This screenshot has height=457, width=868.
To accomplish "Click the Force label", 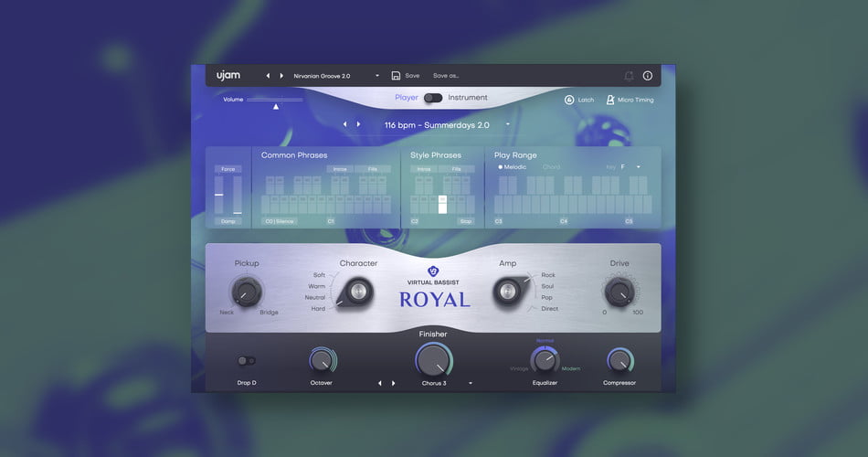I will [228, 169].
